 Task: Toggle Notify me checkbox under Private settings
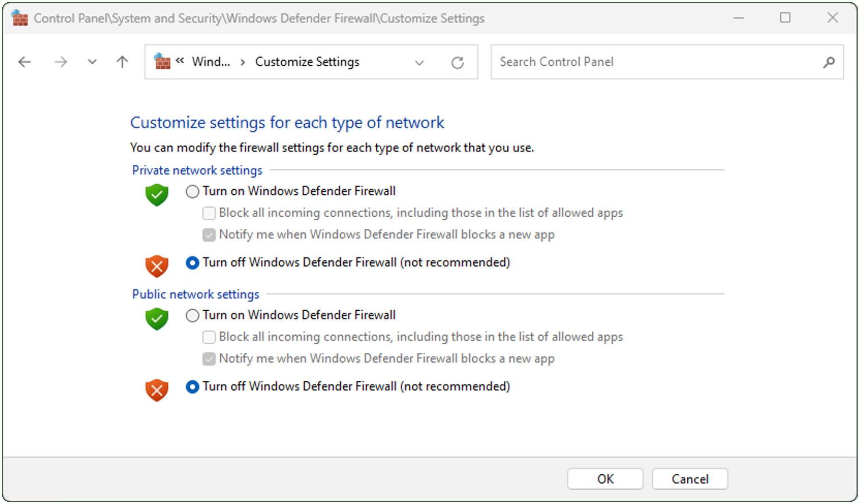click(209, 234)
